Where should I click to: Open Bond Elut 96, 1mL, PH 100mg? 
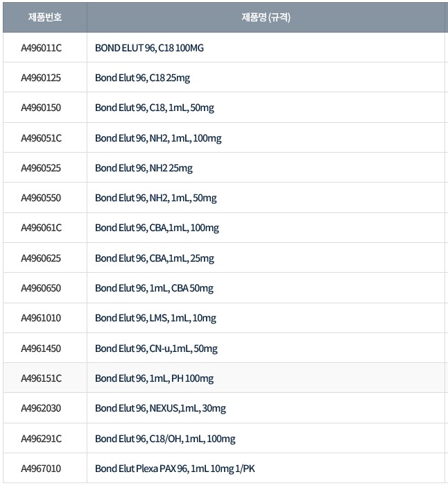point(154,378)
